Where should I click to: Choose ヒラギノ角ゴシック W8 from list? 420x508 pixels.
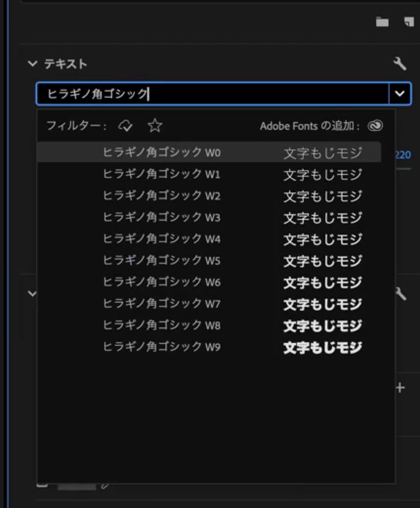coord(209,325)
